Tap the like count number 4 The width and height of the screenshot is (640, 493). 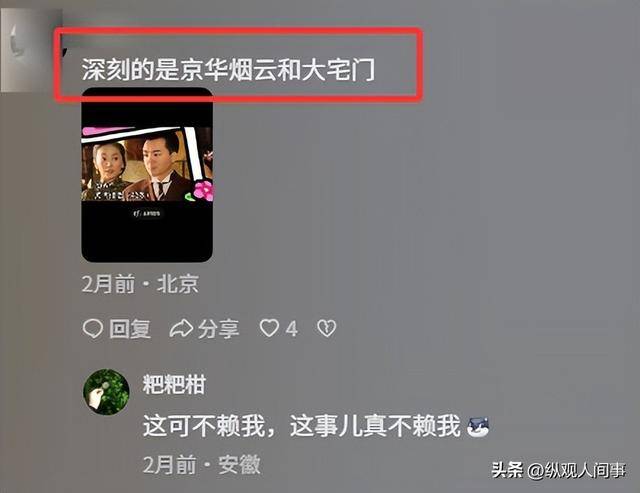pyautogui.click(x=291, y=329)
